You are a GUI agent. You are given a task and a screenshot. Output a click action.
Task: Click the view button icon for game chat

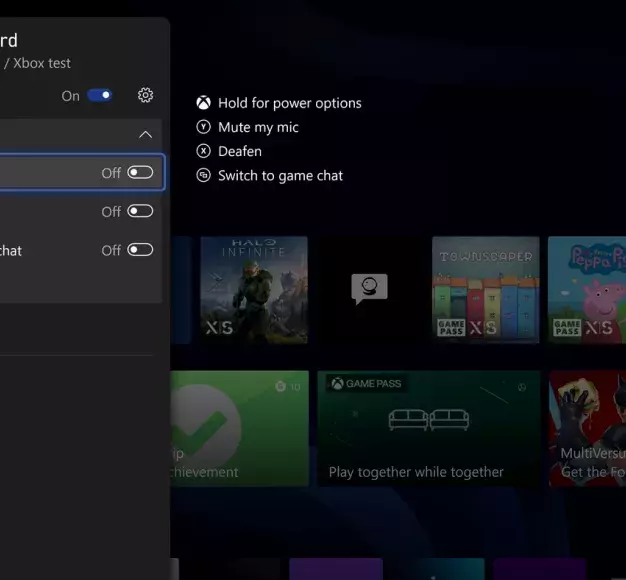[x=204, y=175]
